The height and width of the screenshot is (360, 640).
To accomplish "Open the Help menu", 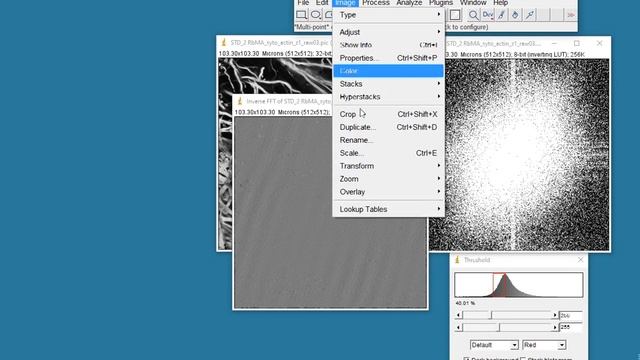I will tap(500, 3).
